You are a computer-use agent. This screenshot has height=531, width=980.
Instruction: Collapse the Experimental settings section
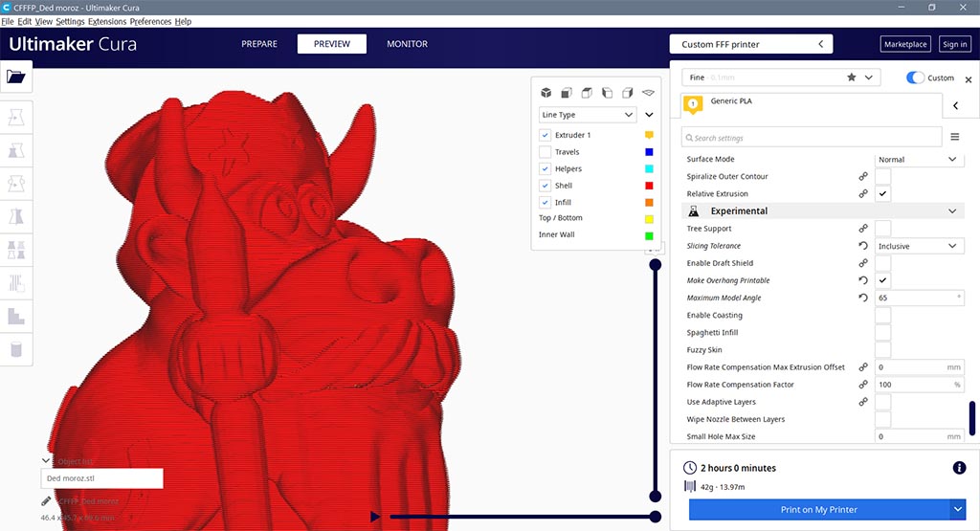[952, 211]
